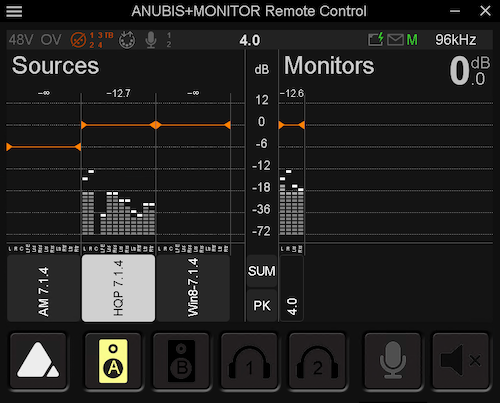The image size is (500, 403).
Task: Select Speaker set A monitor
Action: 113,360
